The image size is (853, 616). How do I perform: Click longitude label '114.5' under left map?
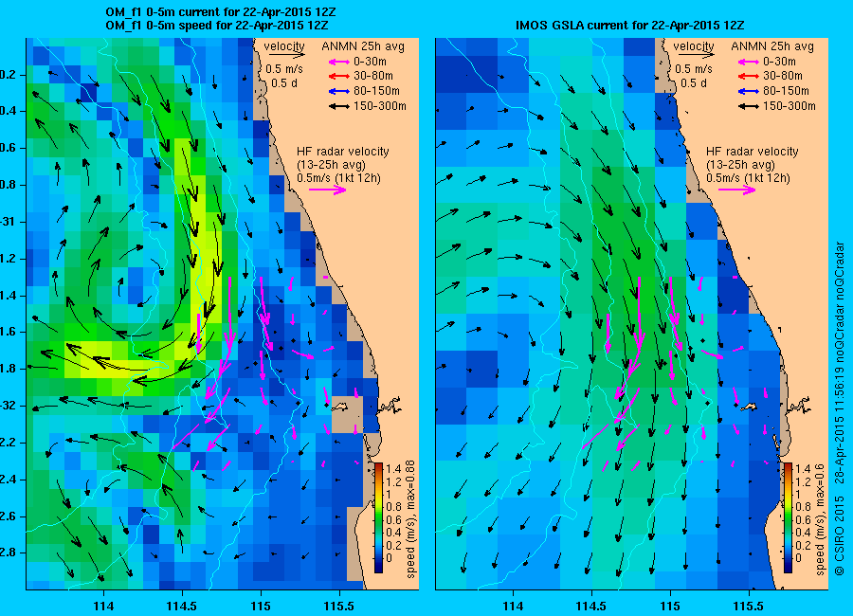point(182,606)
